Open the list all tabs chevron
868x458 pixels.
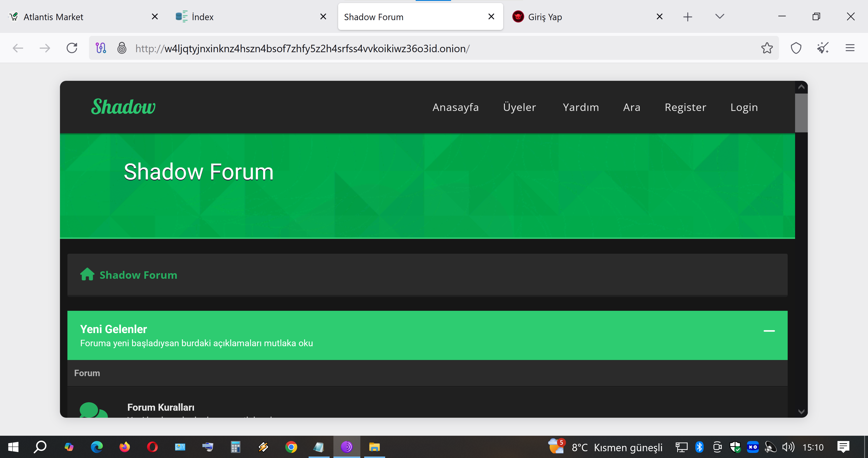coord(719,17)
